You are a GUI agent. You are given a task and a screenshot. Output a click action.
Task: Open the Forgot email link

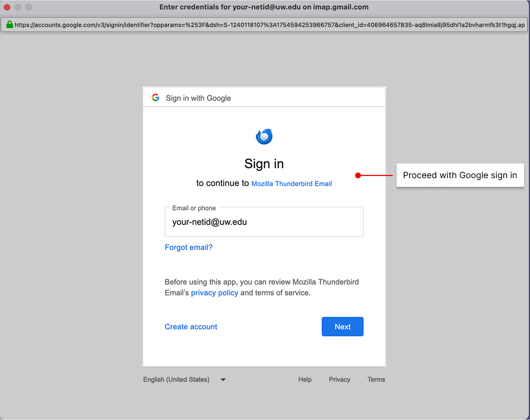[189, 247]
